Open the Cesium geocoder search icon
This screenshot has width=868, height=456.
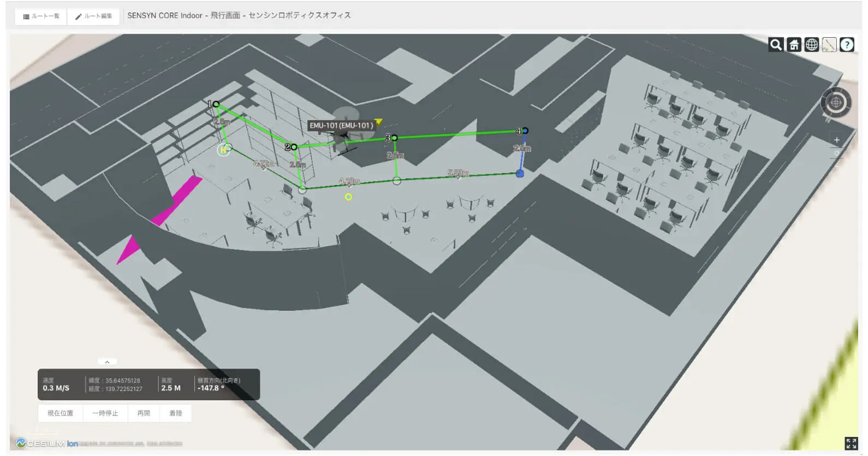click(x=776, y=45)
